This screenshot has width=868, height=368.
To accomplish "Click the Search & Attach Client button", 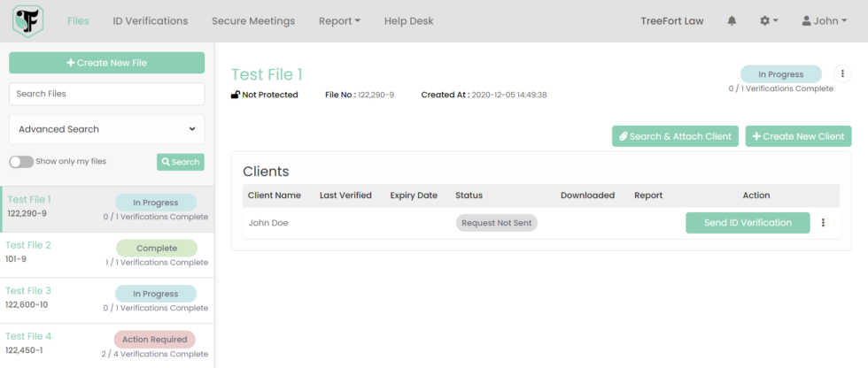I will click(675, 136).
